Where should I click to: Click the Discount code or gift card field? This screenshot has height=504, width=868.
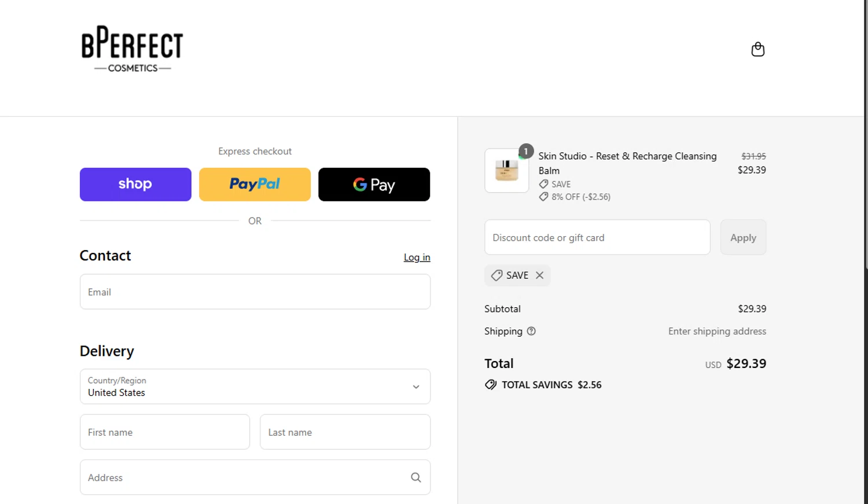pyautogui.click(x=597, y=237)
